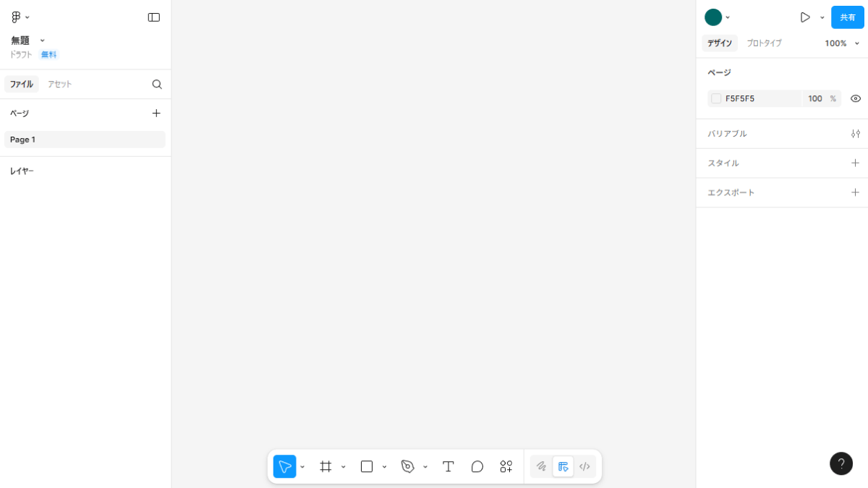Select the Comment tool
868x488 pixels.
[x=477, y=466]
